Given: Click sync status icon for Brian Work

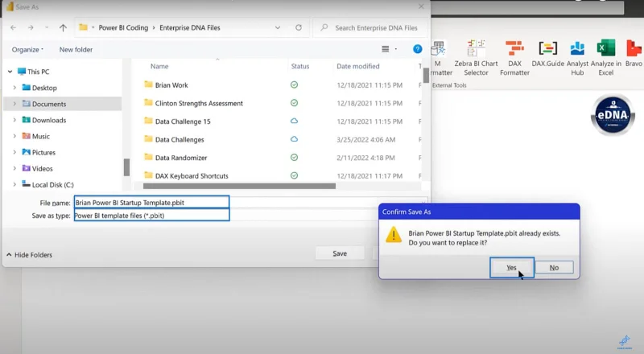Looking at the screenshot, I should [294, 84].
